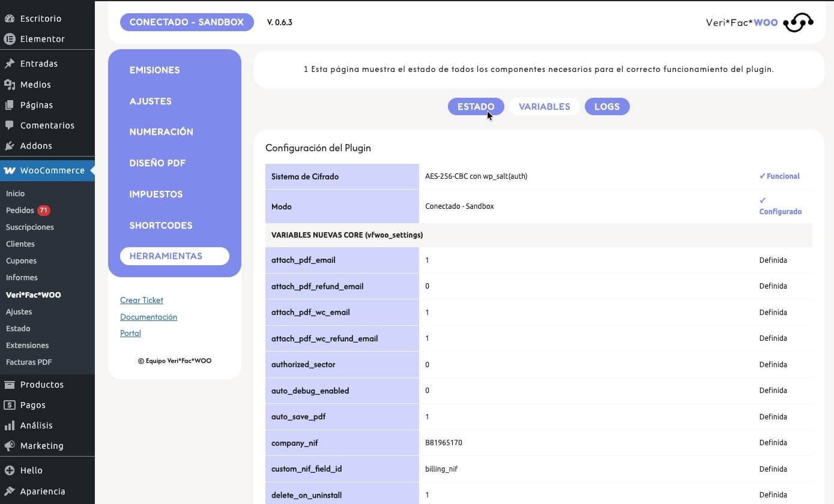Click the company_nif value B81965170
The height and width of the screenshot is (504, 834).
click(x=444, y=443)
